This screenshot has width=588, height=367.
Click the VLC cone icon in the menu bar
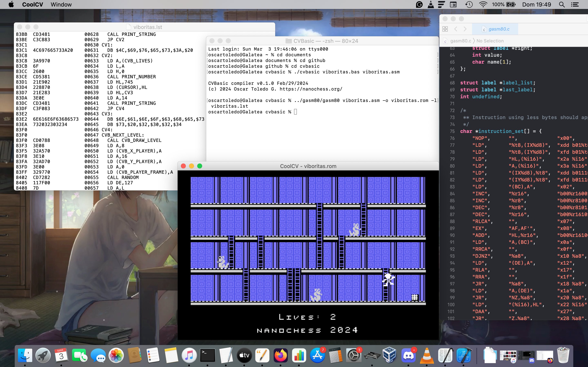coord(431,4)
